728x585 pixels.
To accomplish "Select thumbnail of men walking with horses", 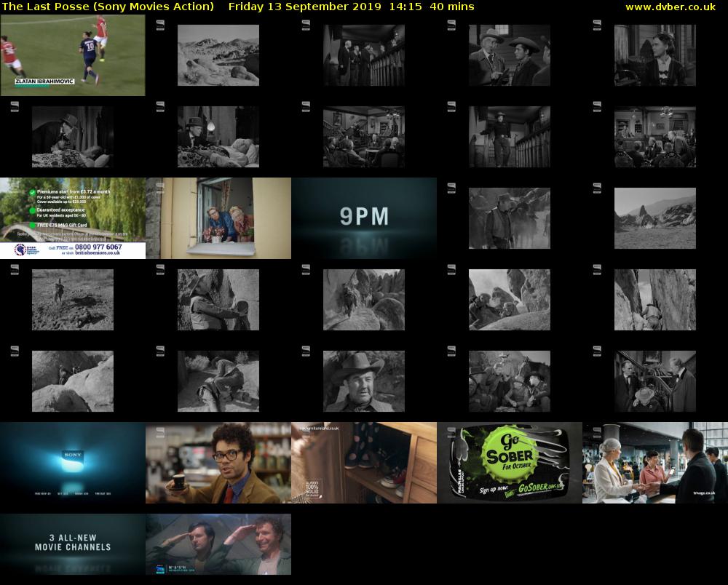I will [x=510, y=218].
